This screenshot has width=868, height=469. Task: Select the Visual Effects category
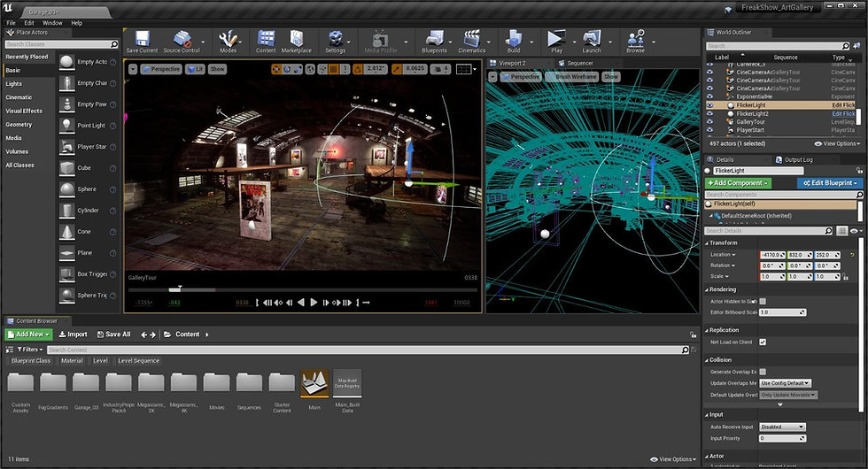pyautogui.click(x=24, y=111)
